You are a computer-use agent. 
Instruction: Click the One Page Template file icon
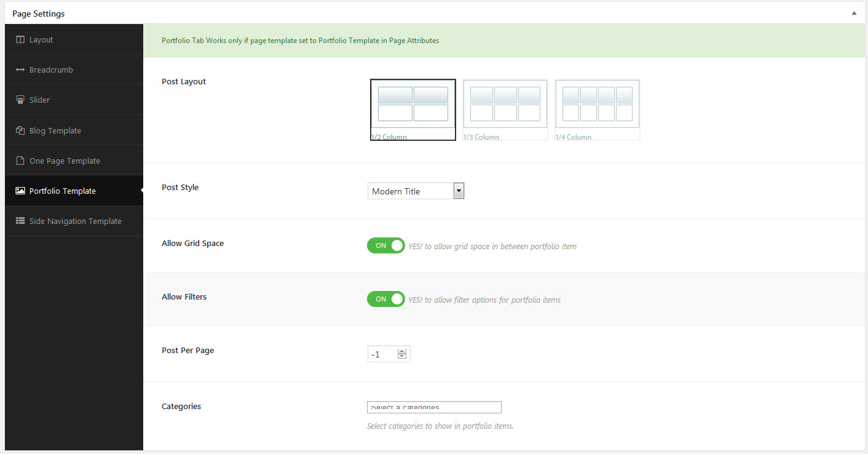coord(20,161)
